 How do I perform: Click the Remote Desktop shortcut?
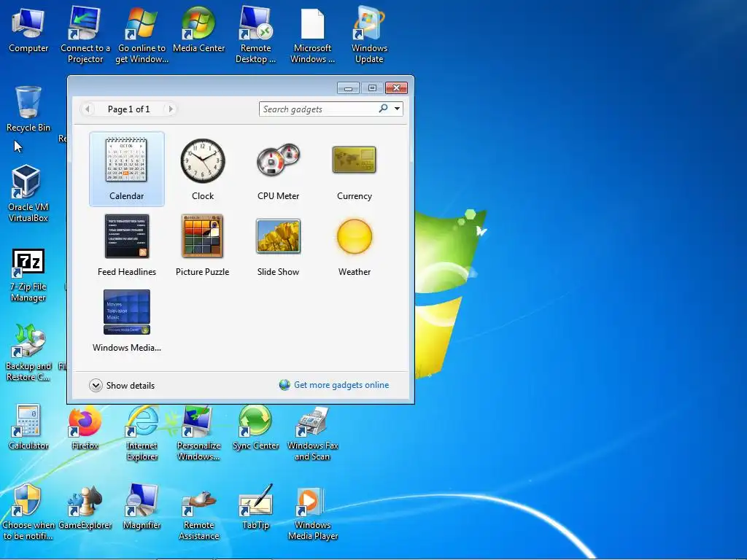coord(256,34)
